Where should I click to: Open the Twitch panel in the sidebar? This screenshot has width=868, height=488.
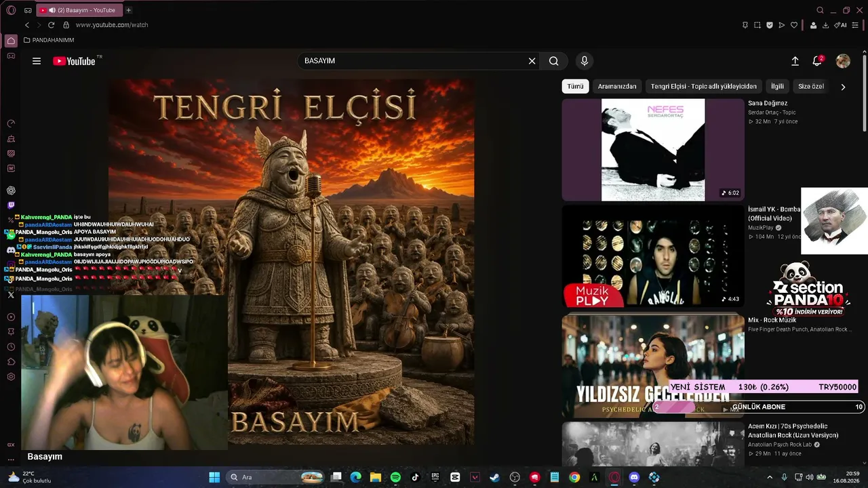[11, 205]
